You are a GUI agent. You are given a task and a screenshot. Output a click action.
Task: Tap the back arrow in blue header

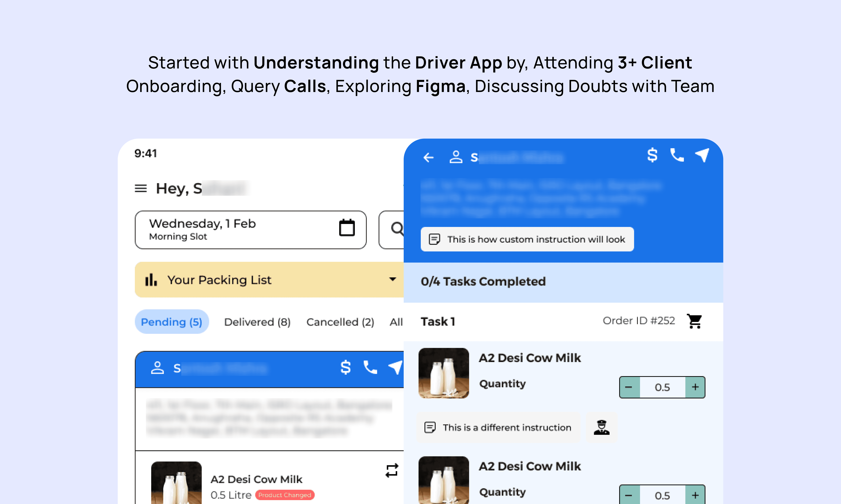(x=428, y=157)
